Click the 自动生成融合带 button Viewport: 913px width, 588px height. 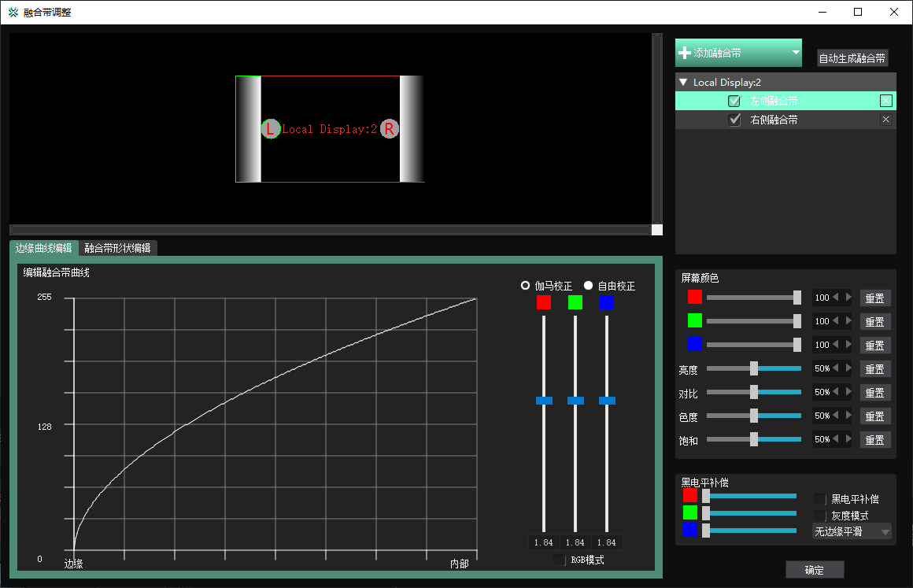[852, 58]
